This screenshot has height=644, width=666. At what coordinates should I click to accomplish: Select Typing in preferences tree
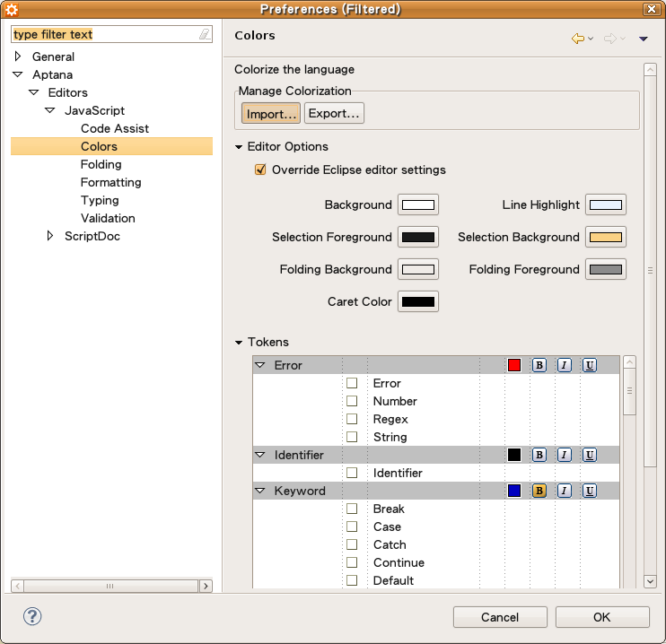pos(100,200)
